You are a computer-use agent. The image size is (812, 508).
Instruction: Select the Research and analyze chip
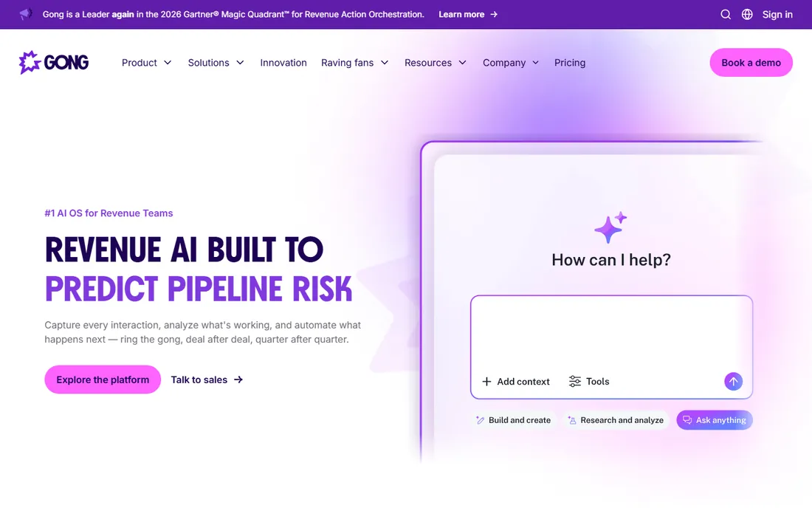[616, 420]
